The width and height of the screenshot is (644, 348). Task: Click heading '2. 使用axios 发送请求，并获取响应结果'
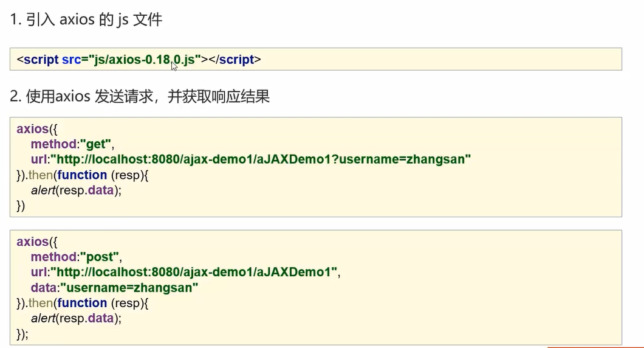pyautogui.click(x=140, y=96)
